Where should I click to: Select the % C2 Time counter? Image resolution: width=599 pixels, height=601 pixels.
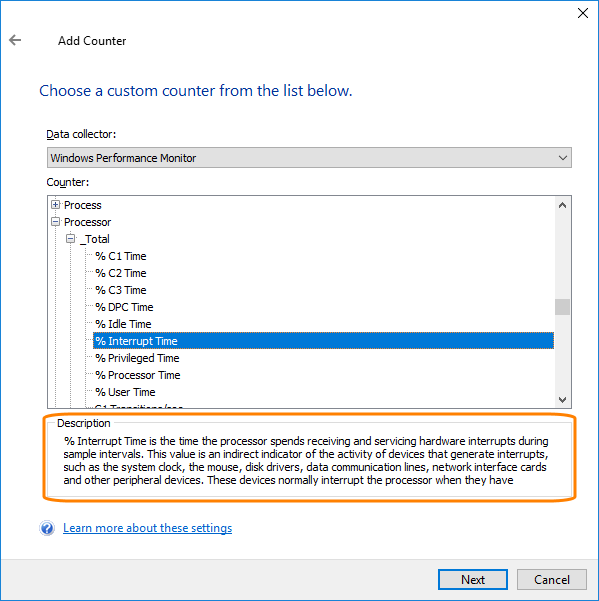(121, 273)
